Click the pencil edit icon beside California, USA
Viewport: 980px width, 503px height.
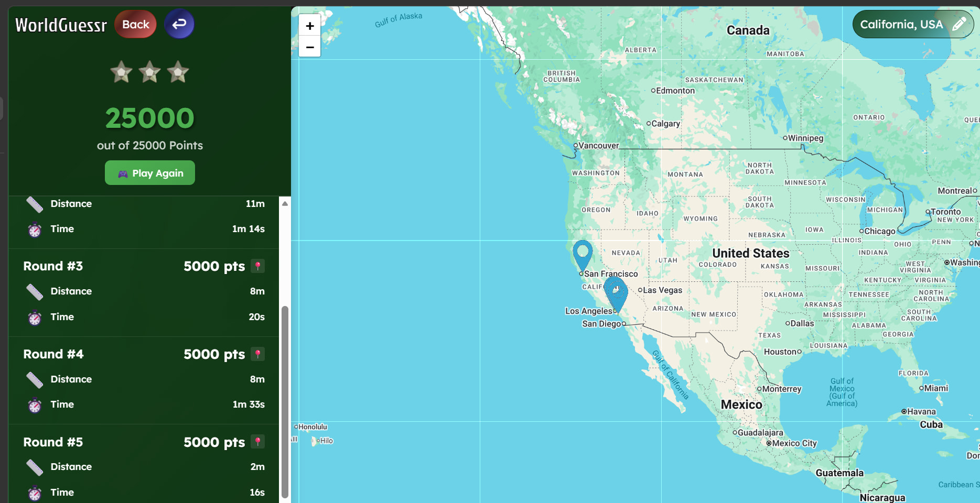[x=959, y=24]
